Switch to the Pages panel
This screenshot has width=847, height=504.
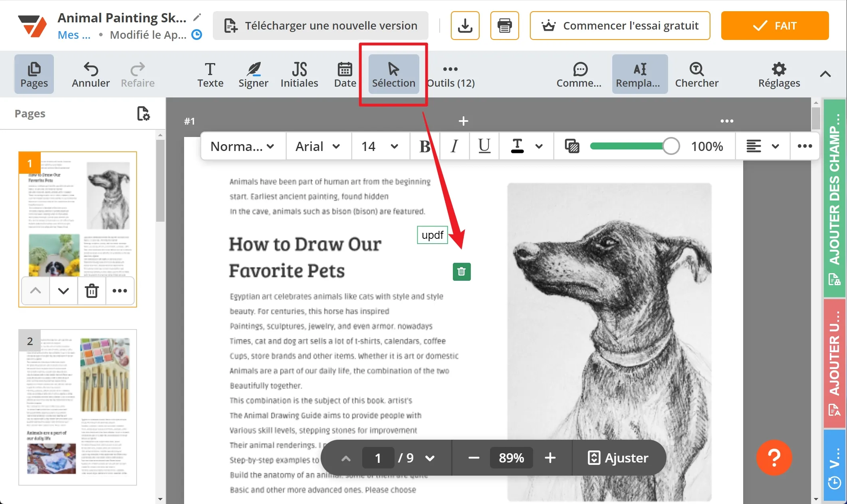click(x=34, y=74)
